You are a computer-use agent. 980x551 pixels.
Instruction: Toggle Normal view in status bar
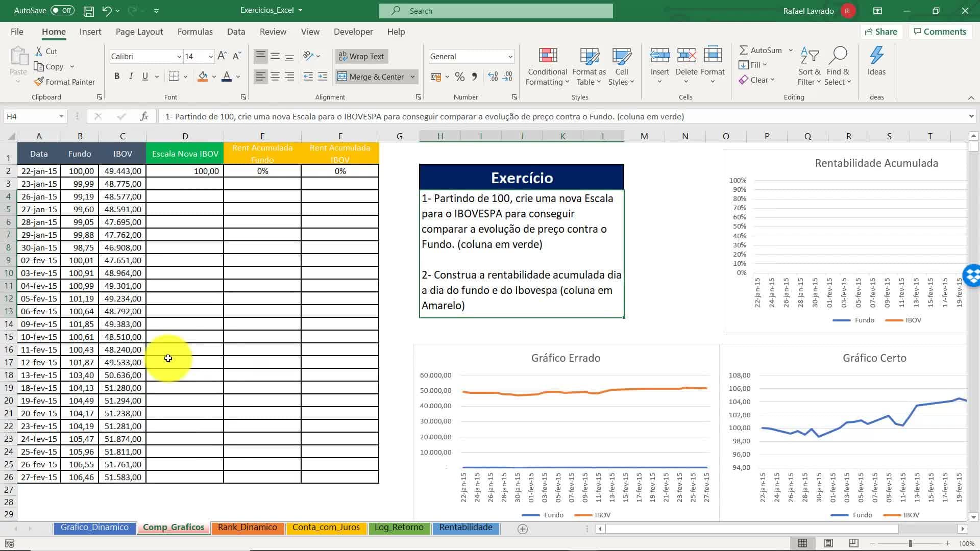pos(802,543)
